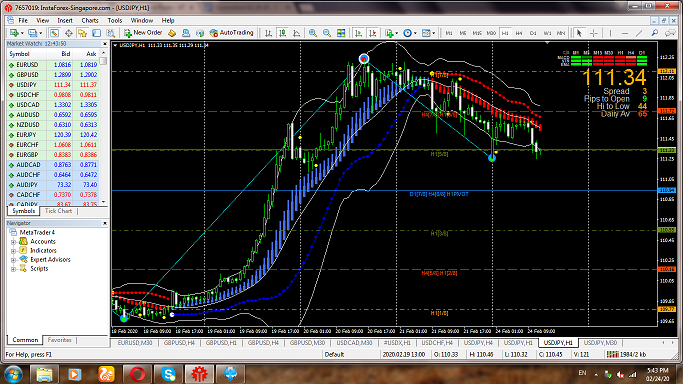Select EURUSD row in Market Watch
This screenshot has width=683, height=384.
coord(53,65)
